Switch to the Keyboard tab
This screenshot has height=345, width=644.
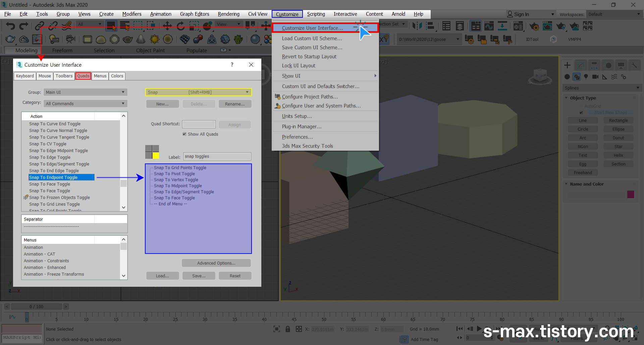coord(25,76)
